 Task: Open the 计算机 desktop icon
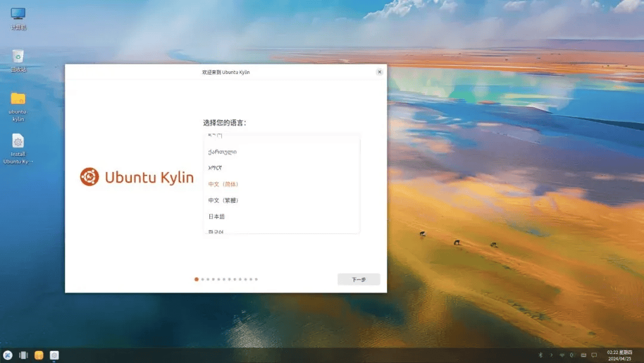pos(18,14)
